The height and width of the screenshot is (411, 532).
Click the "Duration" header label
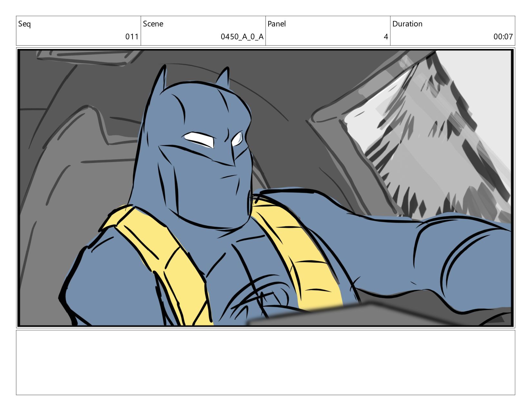[407, 24]
